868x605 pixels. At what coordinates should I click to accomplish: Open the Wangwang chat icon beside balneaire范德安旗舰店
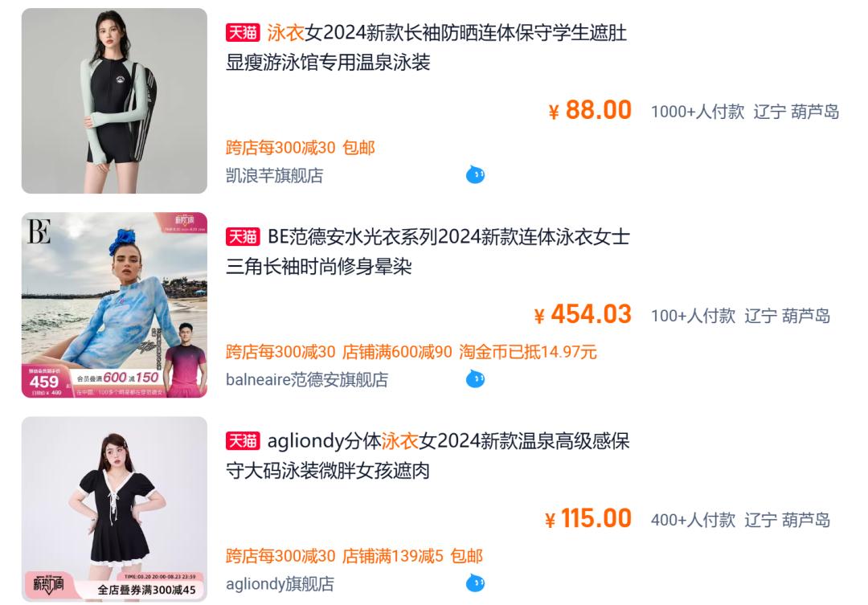click(476, 379)
